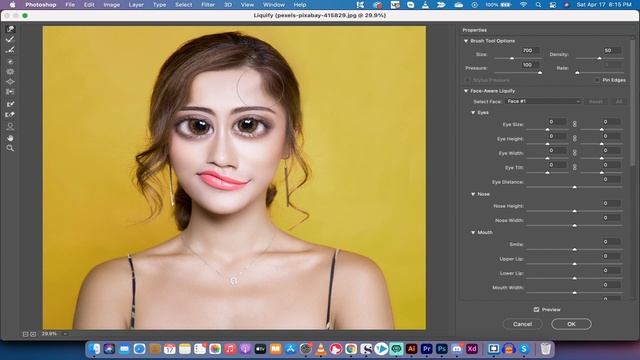640x360 pixels.
Task: Select the Twirl Clockwise tool
Action: coord(10,62)
